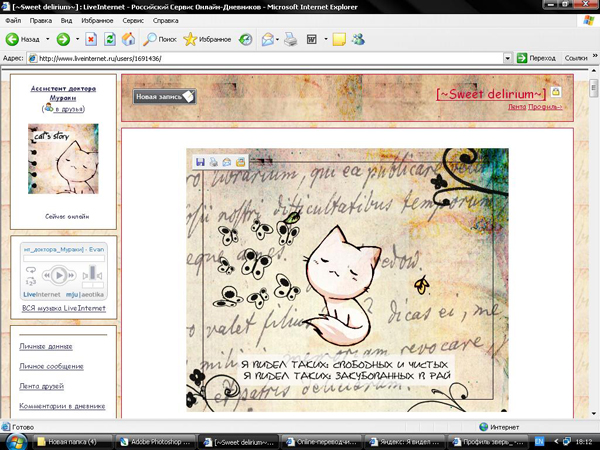Open the Вид menu
600x450 pixels.
tap(66, 21)
